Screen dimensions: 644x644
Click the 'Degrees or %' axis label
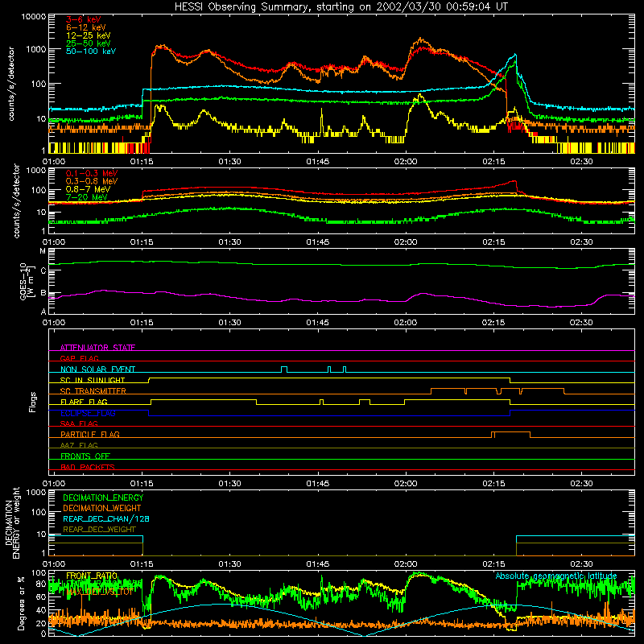coord(21,603)
